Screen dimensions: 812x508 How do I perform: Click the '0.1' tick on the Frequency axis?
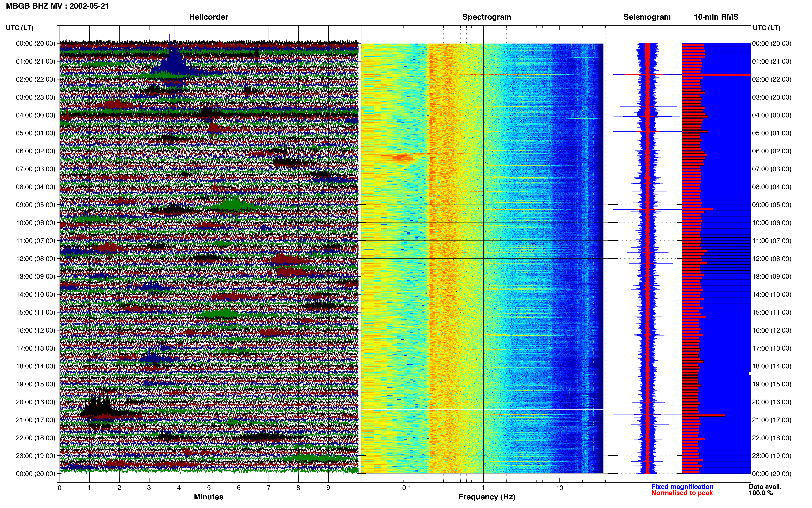point(407,488)
